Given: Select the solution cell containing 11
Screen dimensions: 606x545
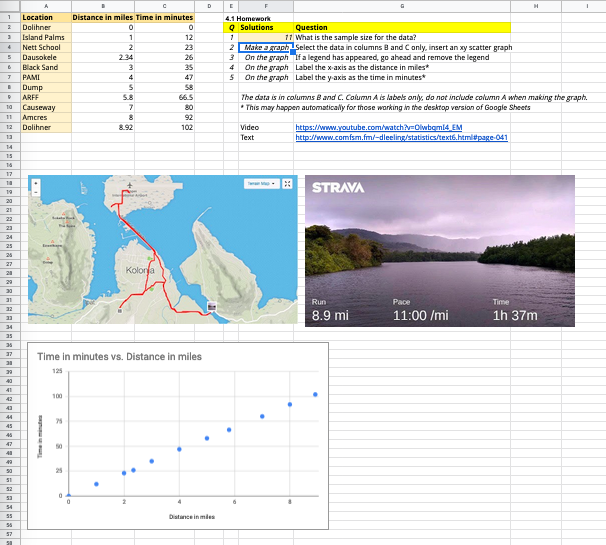Looking at the screenshot, I should (x=266, y=37).
